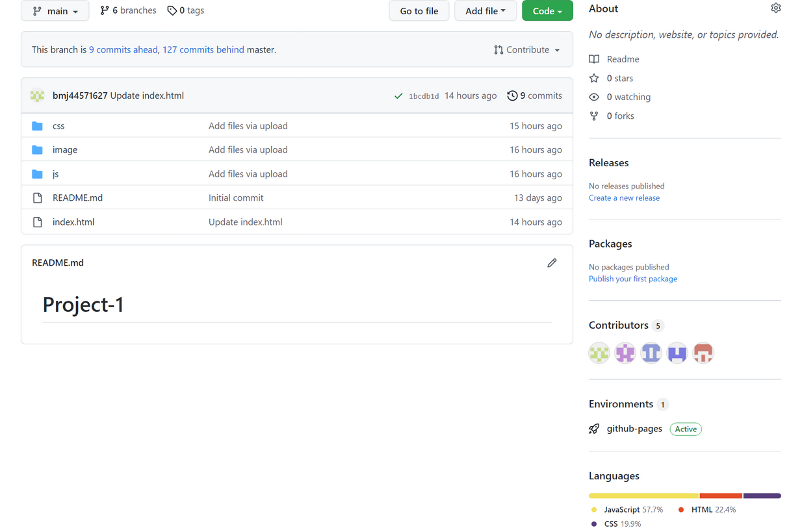802x532 pixels.
Task: Click the index.html file icon
Action: point(38,222)
